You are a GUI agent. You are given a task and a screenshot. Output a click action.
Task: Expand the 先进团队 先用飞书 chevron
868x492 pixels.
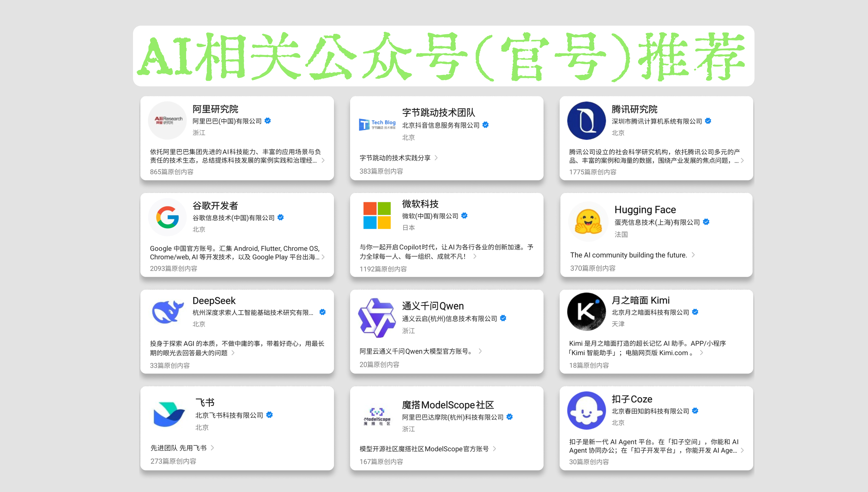(212, 447)
